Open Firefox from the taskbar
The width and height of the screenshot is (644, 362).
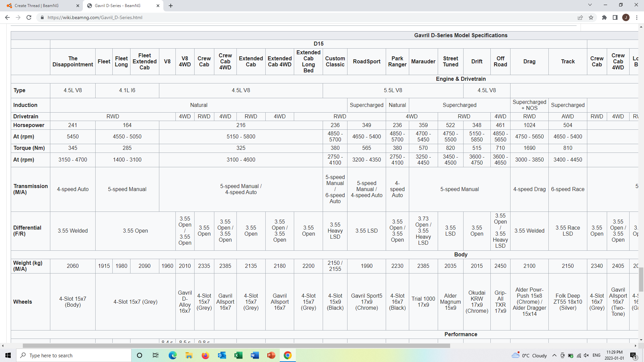pos(205,355)
